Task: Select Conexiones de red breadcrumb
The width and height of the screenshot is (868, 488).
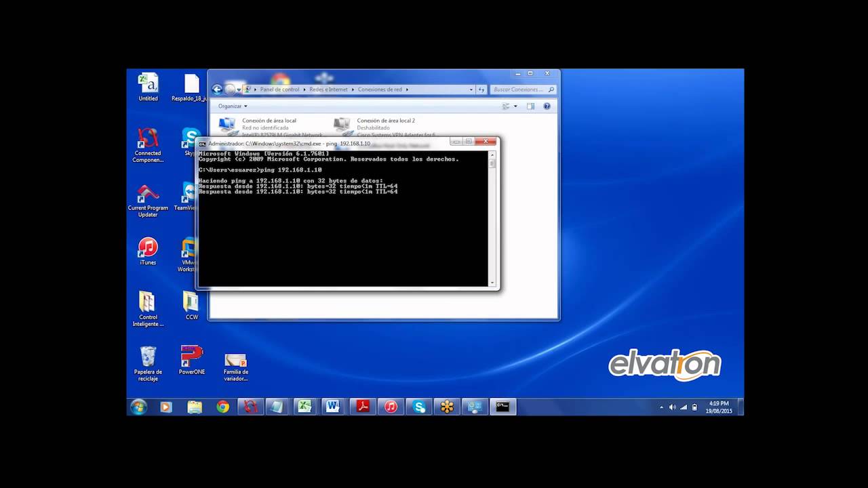Action: coord(380,89)
